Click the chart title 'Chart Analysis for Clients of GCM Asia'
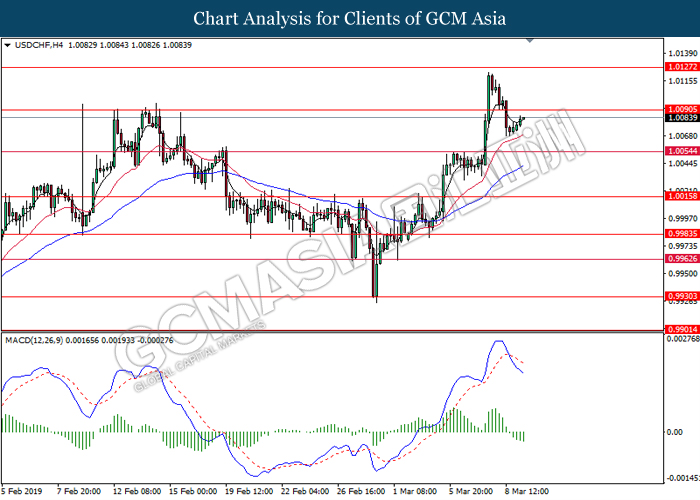700x500 pixels. click(350, 19)
